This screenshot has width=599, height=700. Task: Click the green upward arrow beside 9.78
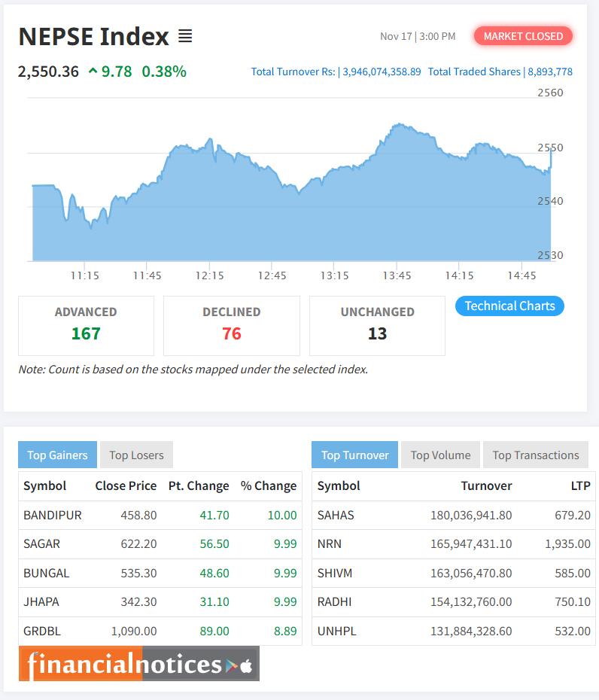click(93, 72)
